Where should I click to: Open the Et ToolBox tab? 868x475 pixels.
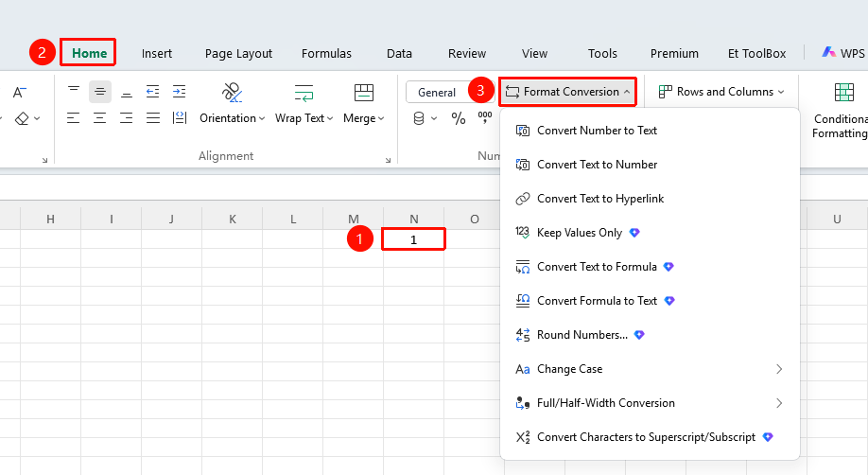pyautogui.click(x=756, y=53)
